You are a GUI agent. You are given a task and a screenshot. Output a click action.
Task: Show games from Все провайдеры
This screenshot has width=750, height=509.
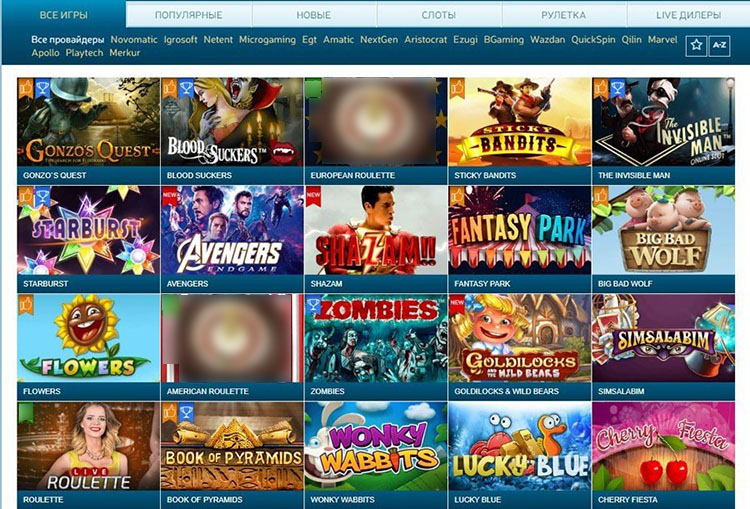[67, 40]
